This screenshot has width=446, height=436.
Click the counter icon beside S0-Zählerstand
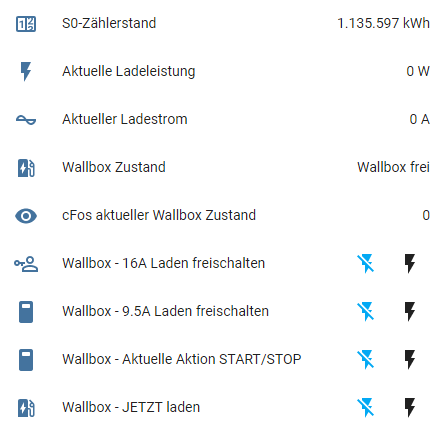[26, 24]
